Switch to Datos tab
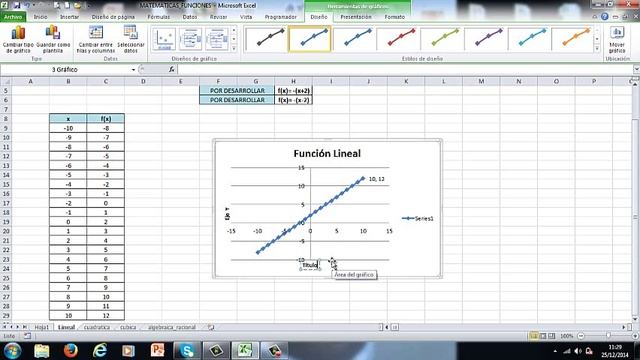 click(x=189, y=17)
